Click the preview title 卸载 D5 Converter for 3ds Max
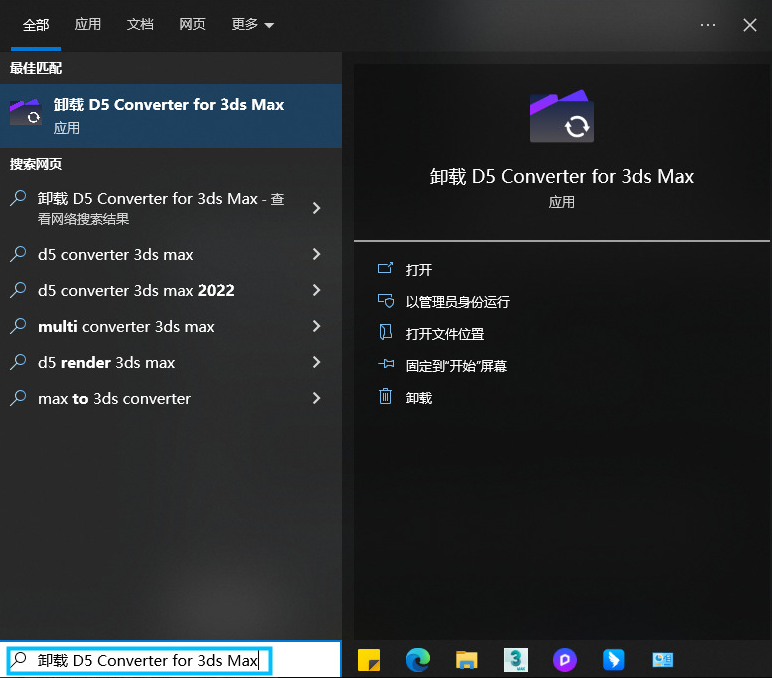Viewport: 772px width, 678px height. pos(561,176)
